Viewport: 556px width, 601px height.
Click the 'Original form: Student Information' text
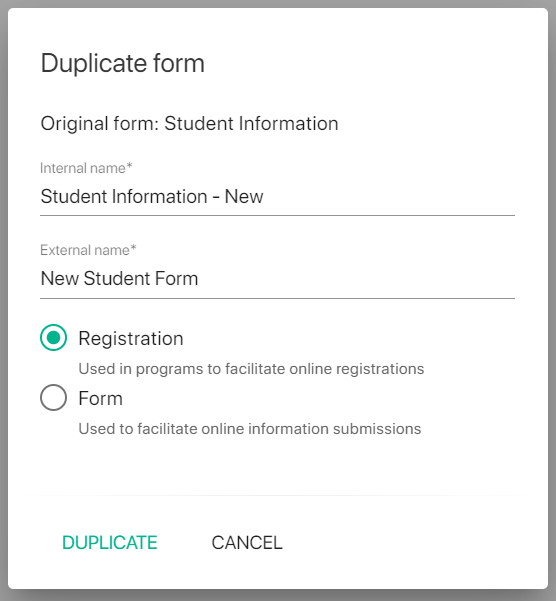(190, 124)
